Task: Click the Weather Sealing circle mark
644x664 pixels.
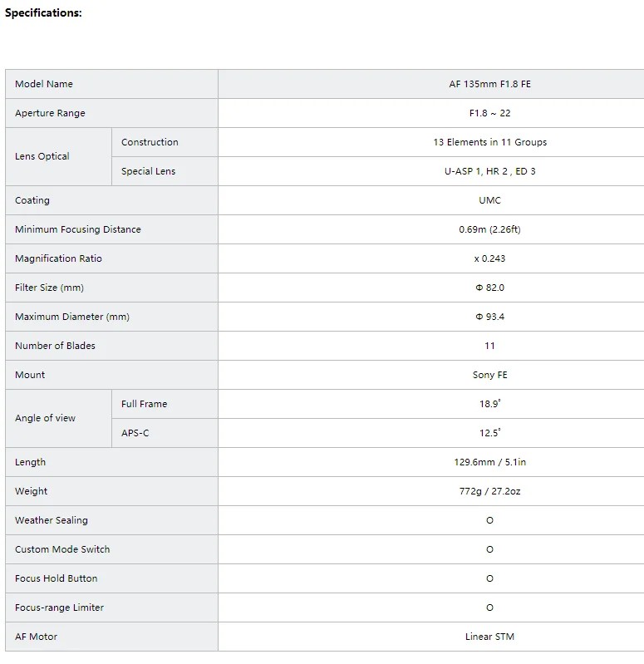Action: click(x=489, y=520)
